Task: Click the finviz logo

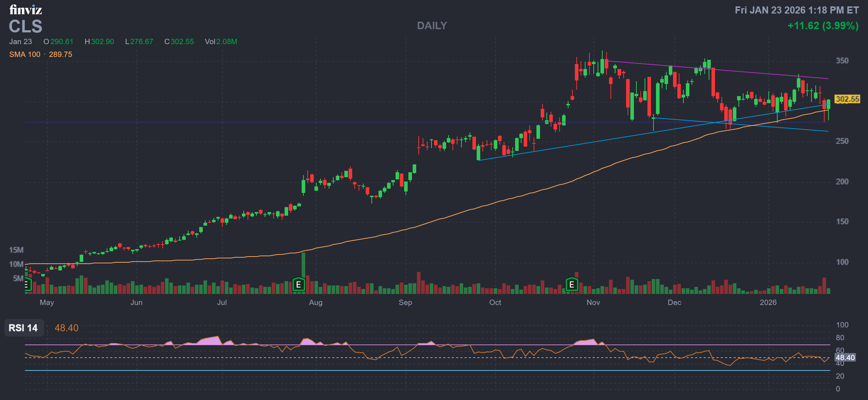Action: click(26, 10)
